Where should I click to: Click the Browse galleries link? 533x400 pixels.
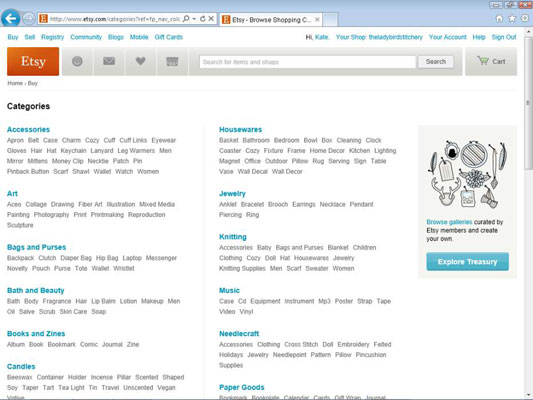click(449, 222)
